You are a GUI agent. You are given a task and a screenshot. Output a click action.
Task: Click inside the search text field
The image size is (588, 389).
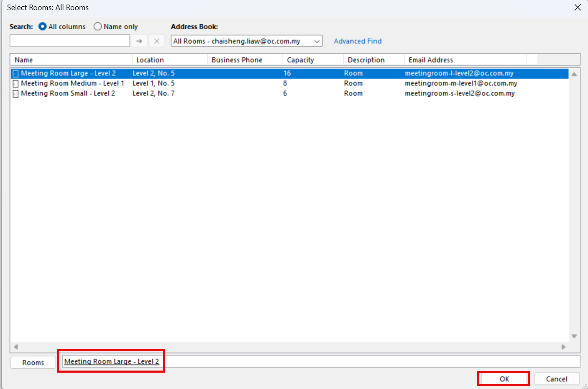pos(70,41)
